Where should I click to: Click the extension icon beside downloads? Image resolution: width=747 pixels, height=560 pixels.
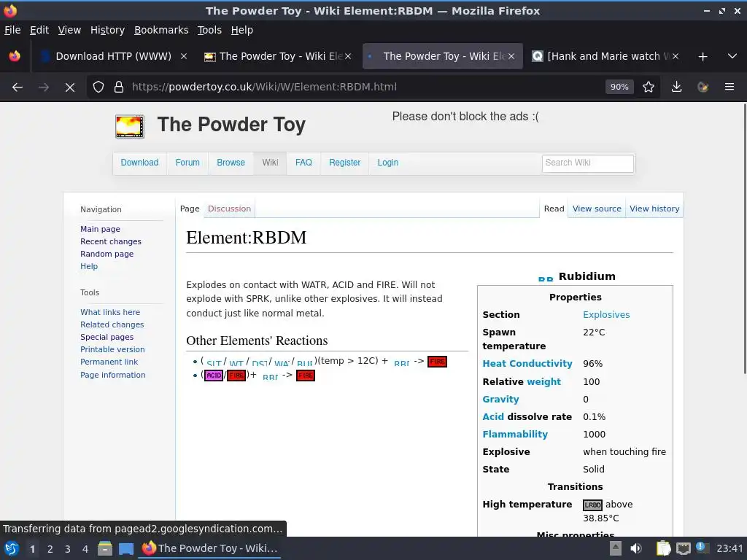click(703, 87)
